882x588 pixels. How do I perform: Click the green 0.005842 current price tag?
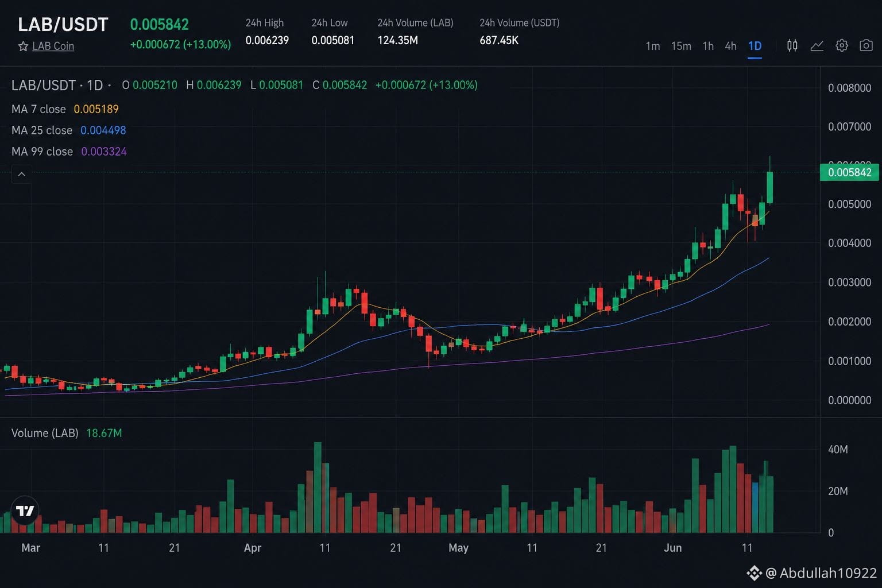coord(849,172)
